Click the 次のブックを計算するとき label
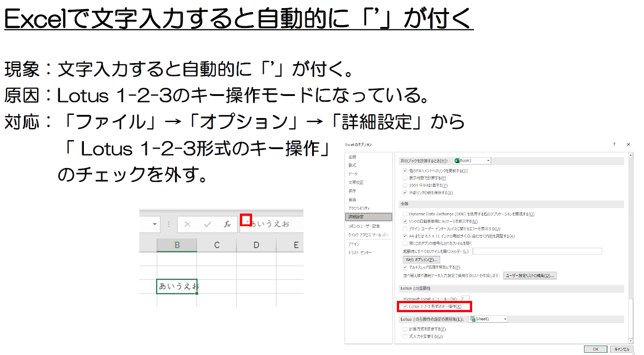This screenshot has width=644, height=355. pyautogui.click(x=424, y=161)
